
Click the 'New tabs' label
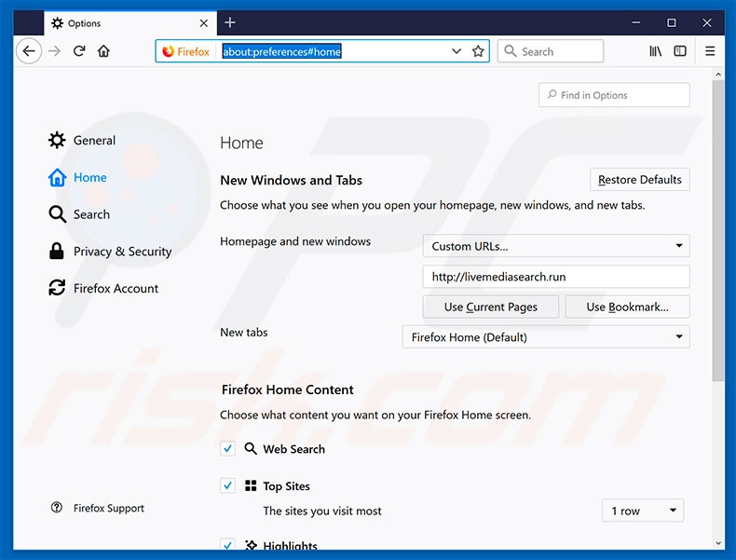coord(243,333)
